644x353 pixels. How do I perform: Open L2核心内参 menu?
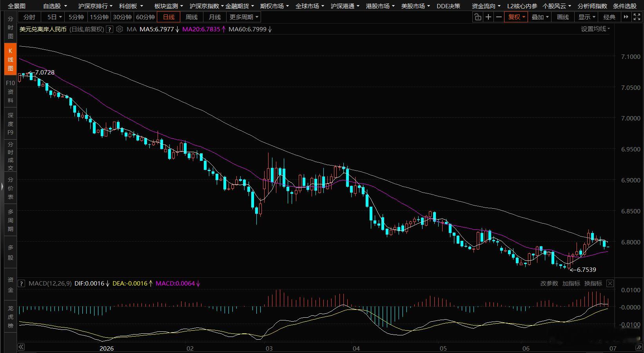[x=522, y=6]
